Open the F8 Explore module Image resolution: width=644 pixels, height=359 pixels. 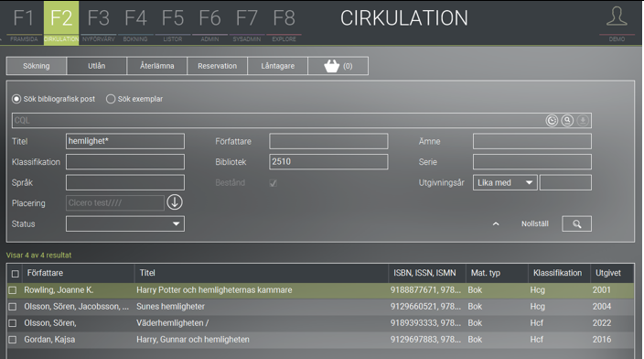coord(284,24)
